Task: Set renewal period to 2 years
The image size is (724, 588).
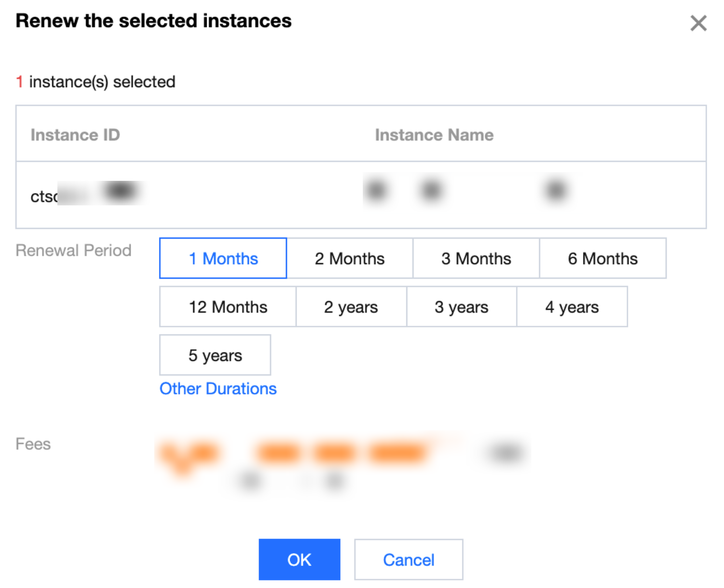Action: (x=351, y=307)
